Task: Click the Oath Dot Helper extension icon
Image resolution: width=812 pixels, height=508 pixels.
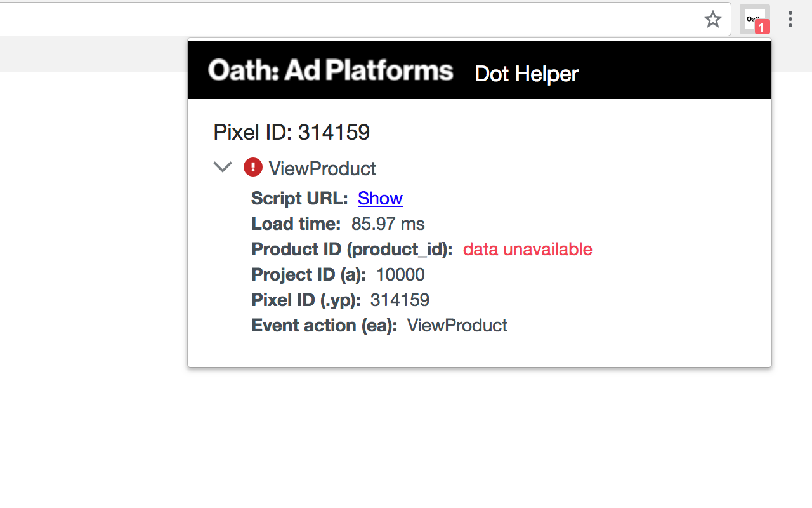Action: point(754,19)
